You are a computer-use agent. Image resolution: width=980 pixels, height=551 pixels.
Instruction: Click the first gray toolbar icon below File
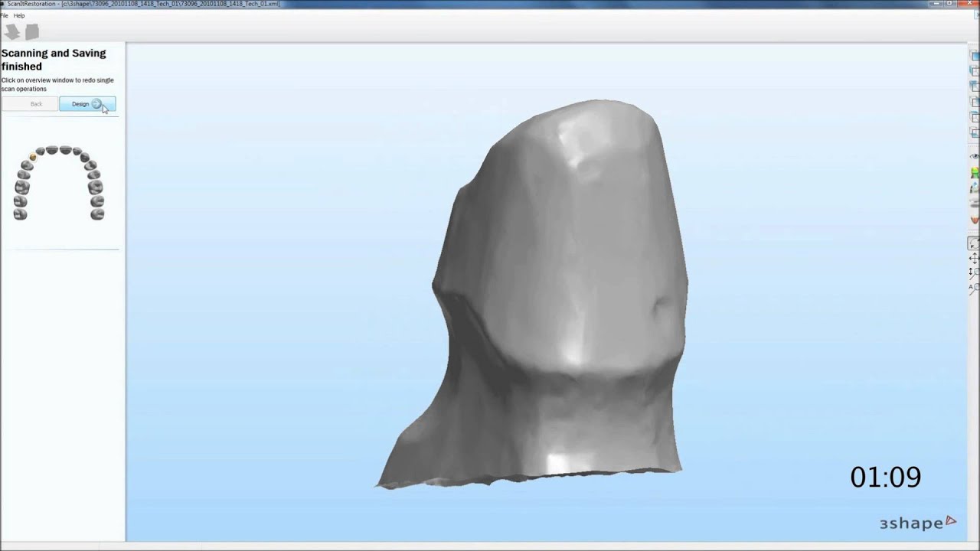click(x=12, y=32)
